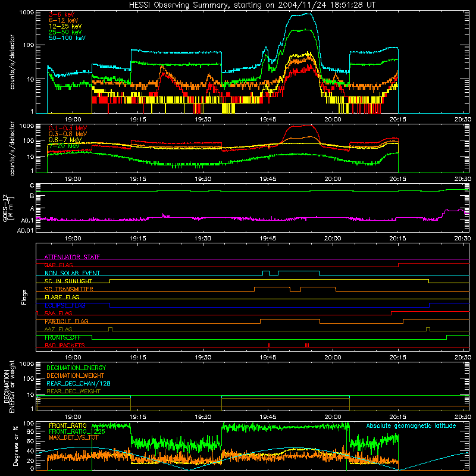This screenshot has height=476, width=476.
Task: Click the Degrees or % axis label
Action: point(15,446)
